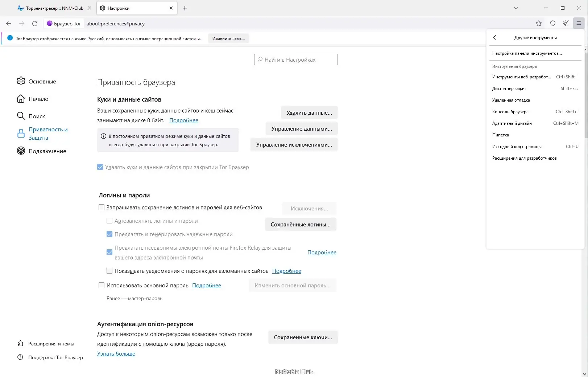
Task: Select the Пипетка eyedropper menu item
Action: [535, 135]
